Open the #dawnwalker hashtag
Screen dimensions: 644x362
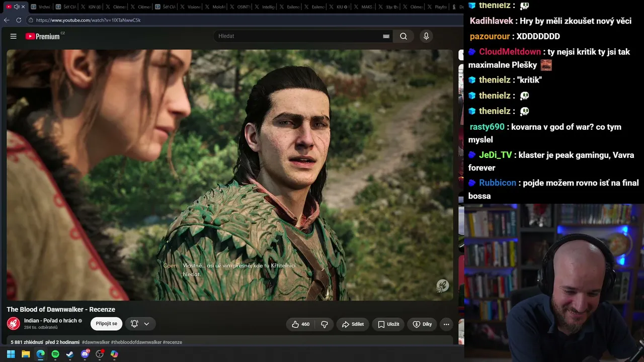(x=96, y=342)
